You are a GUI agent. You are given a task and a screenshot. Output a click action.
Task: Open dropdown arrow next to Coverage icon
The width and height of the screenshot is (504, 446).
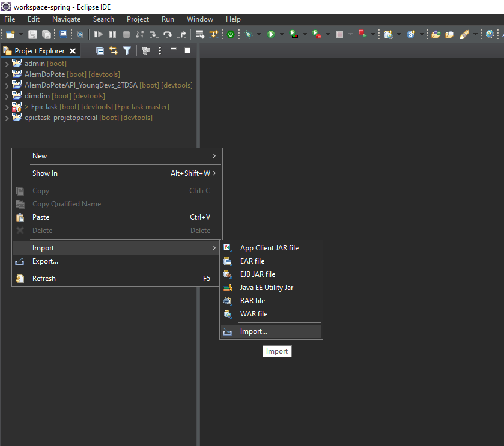point(305,34)
